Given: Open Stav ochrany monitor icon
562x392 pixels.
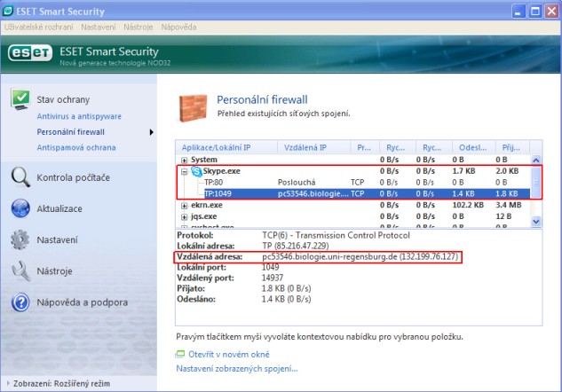Looking at the screenshot, I should tap(20, 99).
